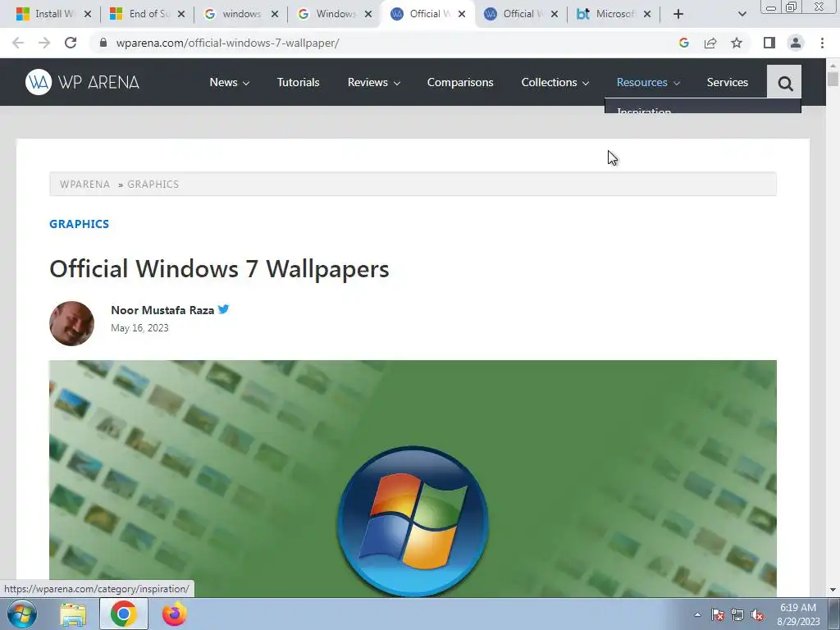Click the 'May 16, 2023' date text
The image size is (840, 630).
tap(139, 328)
